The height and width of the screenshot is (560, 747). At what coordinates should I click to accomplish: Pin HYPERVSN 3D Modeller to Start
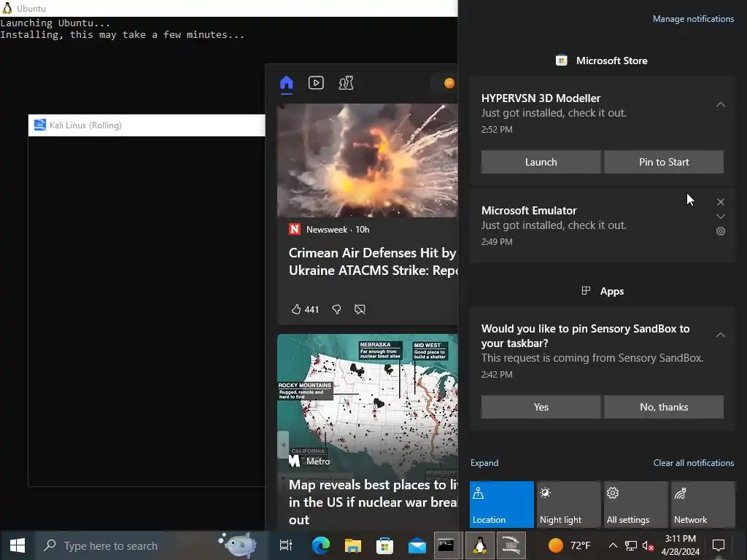[x=664, y=162]
